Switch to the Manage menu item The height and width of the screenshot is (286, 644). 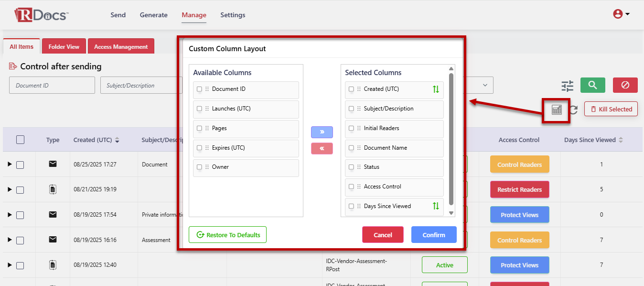tap(193, 15)
